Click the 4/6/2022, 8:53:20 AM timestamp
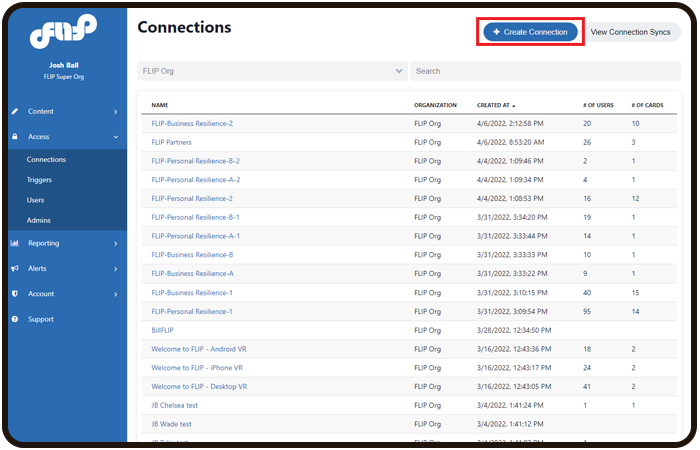700x450 pixels. pyautogui.click(x=511, y=142)
